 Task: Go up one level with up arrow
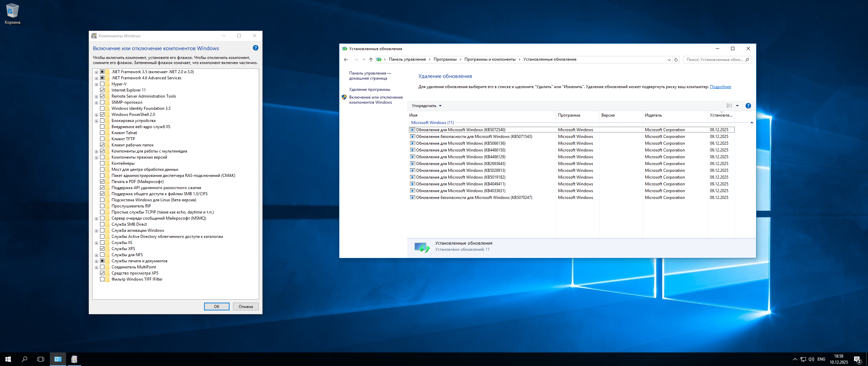(371, 60)
